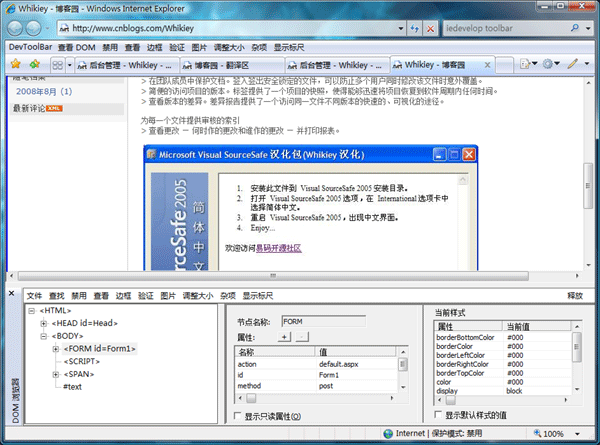Expand the FORM id=Form1 node
Viewport: 600px width, 445px height.
pyautogui.click(x=56, y=349)
